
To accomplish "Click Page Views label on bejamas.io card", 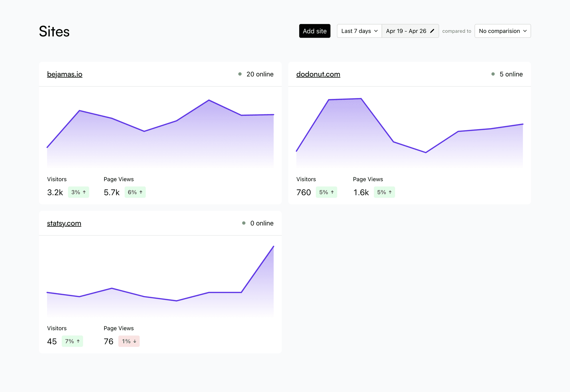I will click(118, 179).
